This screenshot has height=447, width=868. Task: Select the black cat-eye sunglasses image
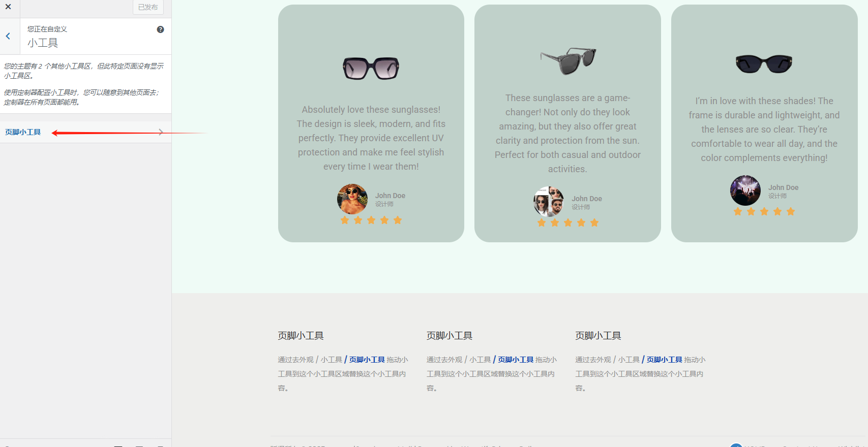coord(764,63)
